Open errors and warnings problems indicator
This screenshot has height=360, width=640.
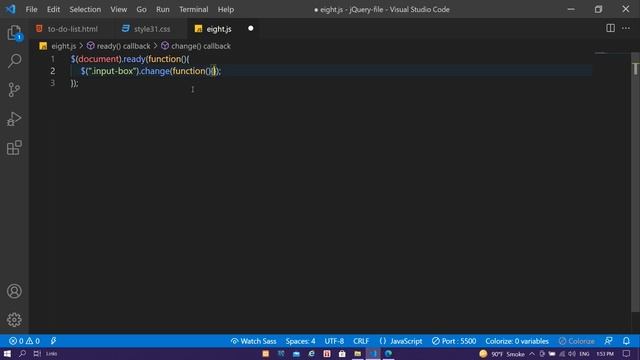24,341
